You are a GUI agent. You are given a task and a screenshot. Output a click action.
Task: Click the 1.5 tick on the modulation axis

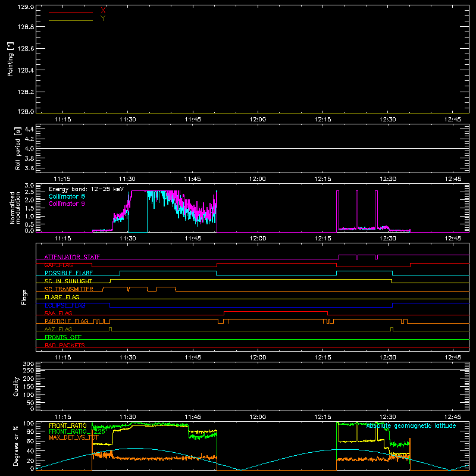[x=29, y=208]
